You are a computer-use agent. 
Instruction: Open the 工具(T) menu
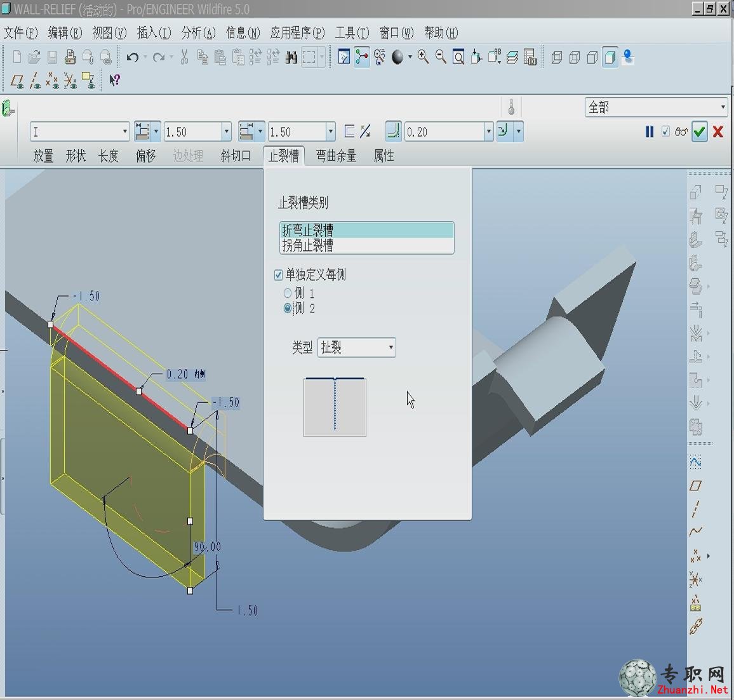[352, 33]
